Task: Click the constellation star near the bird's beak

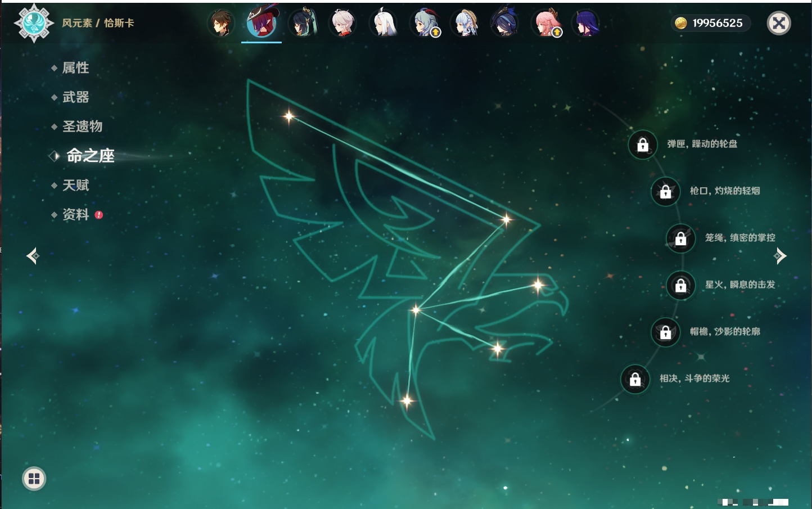Action: point(498,349)
